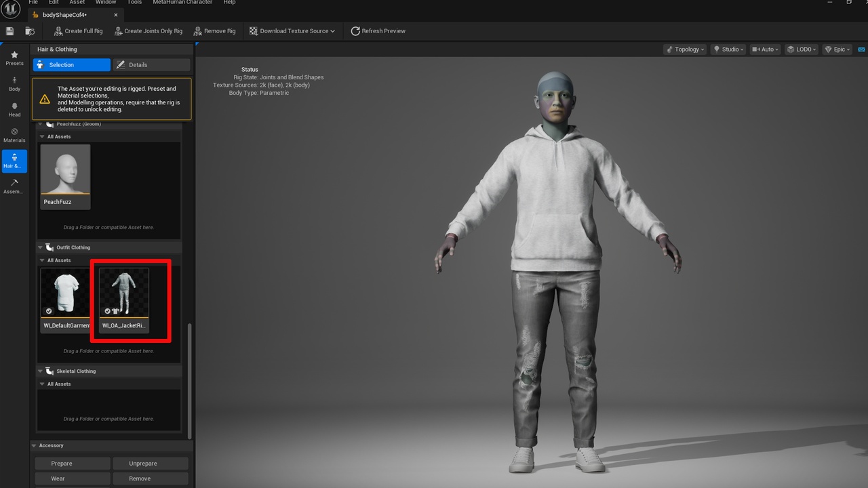Click the Hair & Clothing panel header
868x488 pixels.
[x=57, y=49]
